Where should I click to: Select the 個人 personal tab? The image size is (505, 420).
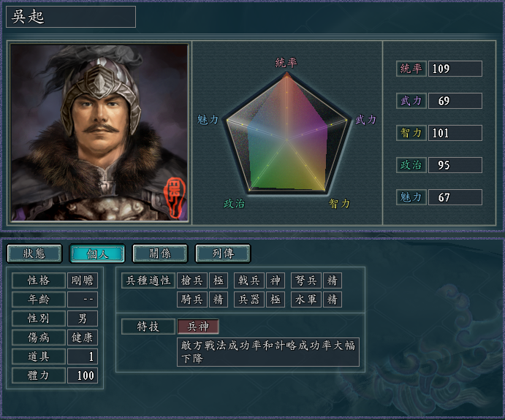[x=97, y=253]
